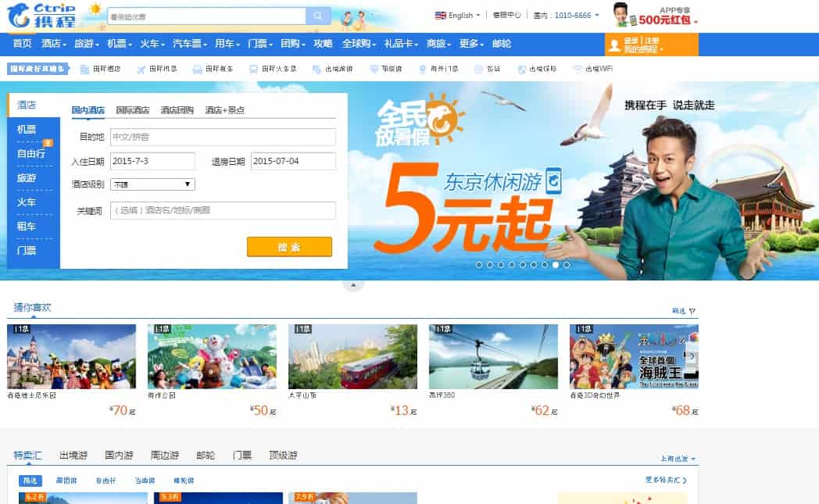
Task: Open the international flights airplane icon link
Action: (x=141, y=70)
